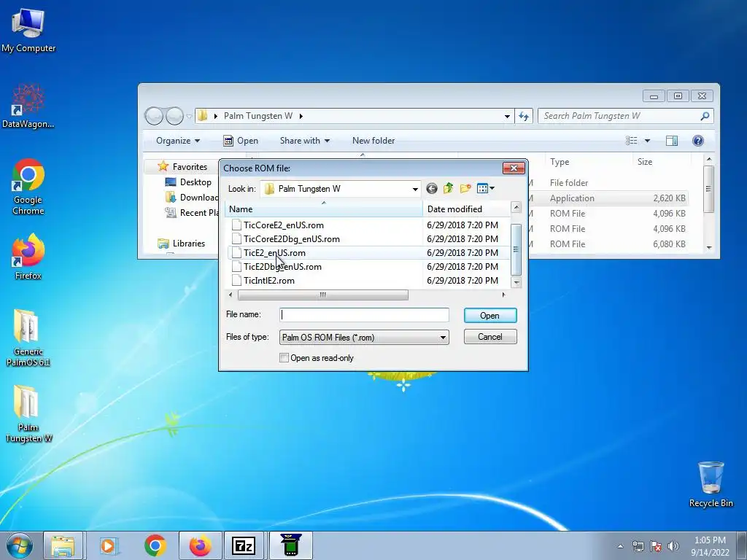Image resolution: width=747 pixels, height=560 pixels.
Task: Go up one level in dialog
Action: tap(449, 189)
